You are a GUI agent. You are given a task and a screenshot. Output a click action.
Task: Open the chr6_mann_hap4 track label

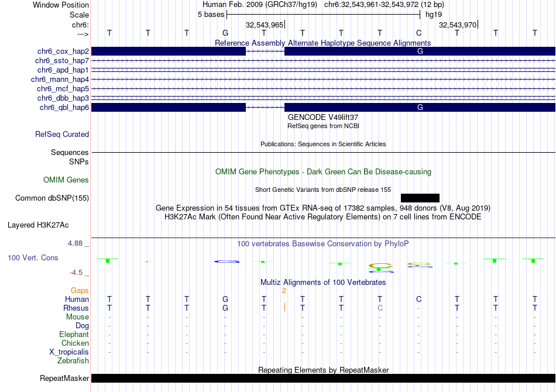click(x=60, y=80)
